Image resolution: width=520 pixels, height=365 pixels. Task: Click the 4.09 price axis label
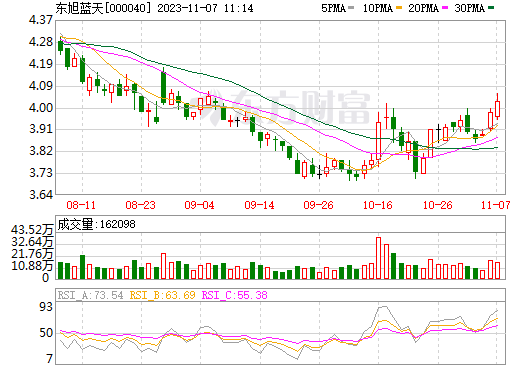click(x=41, y=86)
